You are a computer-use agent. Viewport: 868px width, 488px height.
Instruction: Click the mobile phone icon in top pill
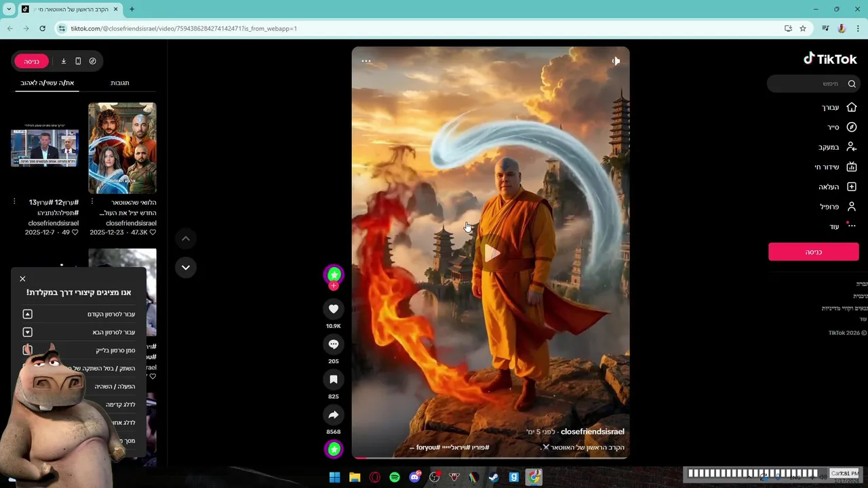pos(78,61)
